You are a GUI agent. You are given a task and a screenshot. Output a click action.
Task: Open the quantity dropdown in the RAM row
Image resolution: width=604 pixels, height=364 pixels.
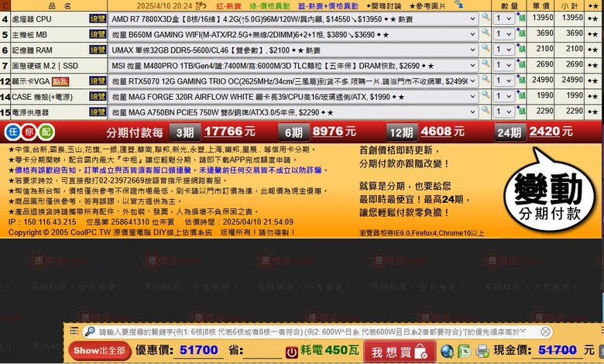pos(504,50)
